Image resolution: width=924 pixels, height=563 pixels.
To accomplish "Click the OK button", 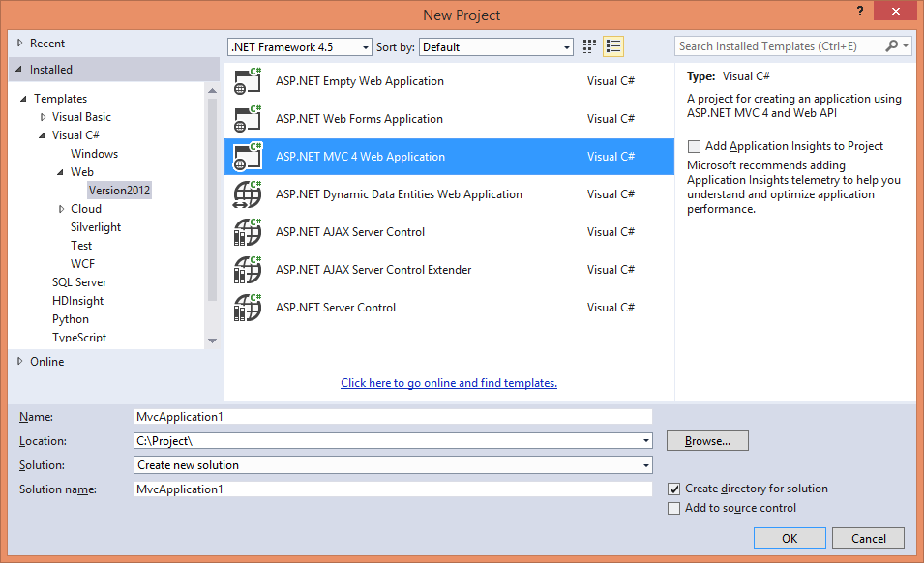I will (x=790, y=538).
